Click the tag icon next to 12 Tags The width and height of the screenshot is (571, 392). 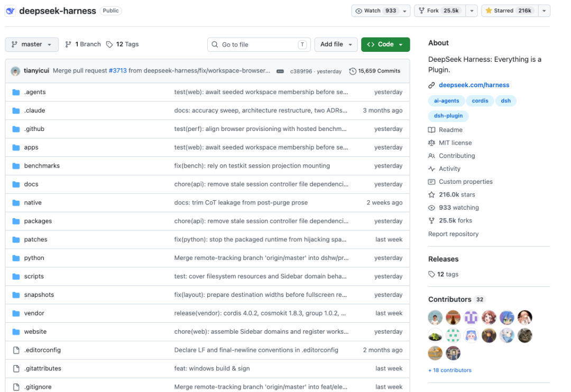109,44
